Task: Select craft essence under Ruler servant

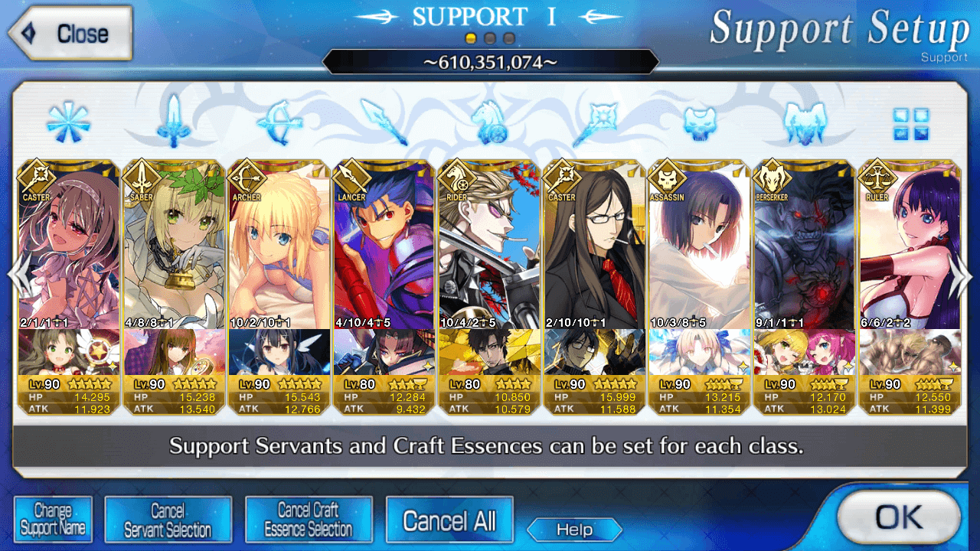Action: (x=909, y=352)
